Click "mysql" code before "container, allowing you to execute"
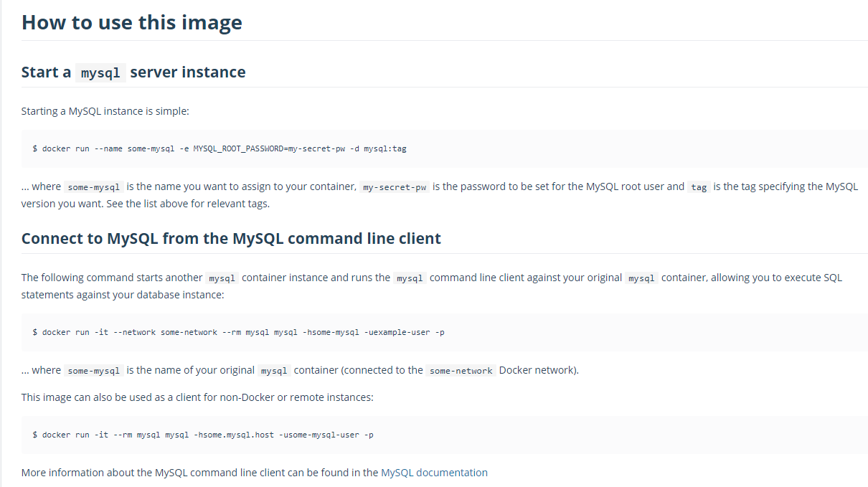Image resolution: width=868 pixels, height=487 pixels. pyautogui.click(x=641, y=278)
